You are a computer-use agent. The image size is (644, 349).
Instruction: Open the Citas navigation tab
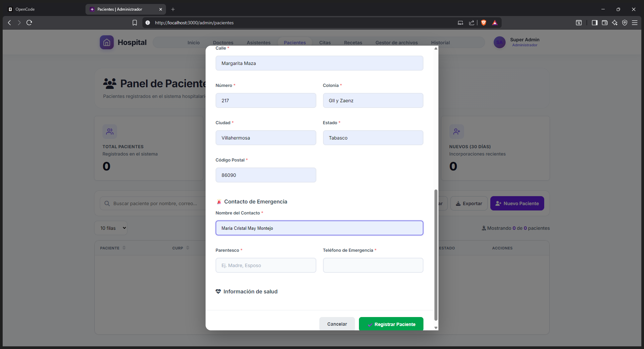[x=325, y=43]
